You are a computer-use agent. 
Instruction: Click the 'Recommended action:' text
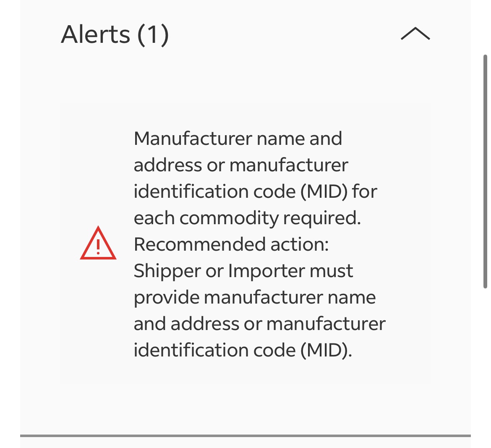[231, 244]
